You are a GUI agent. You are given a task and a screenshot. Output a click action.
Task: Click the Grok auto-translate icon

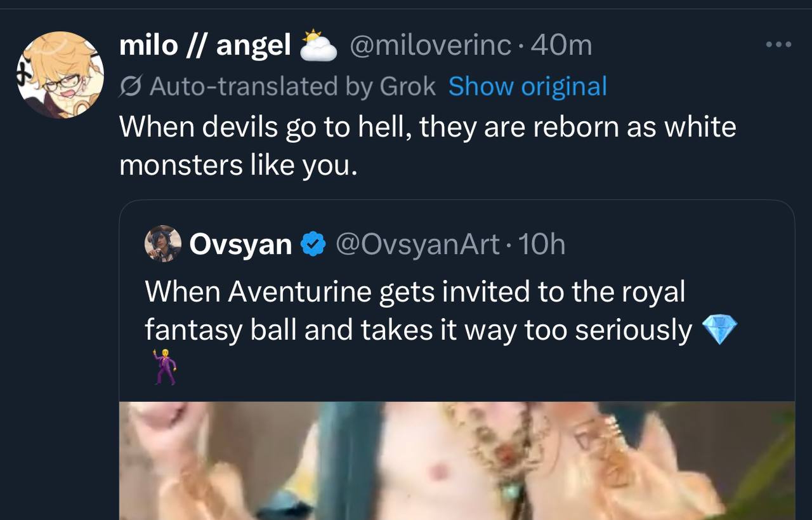pos(130,86)
